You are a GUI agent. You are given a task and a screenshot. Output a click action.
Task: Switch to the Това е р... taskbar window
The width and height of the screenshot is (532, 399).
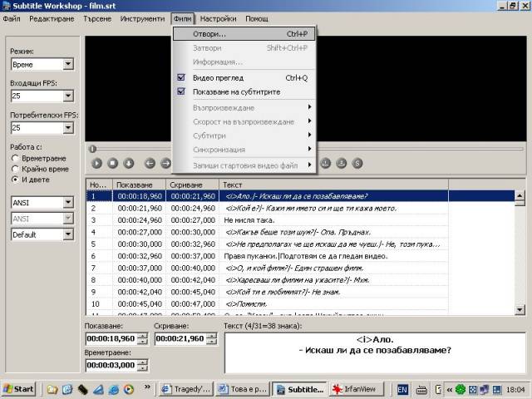[243, 389]
